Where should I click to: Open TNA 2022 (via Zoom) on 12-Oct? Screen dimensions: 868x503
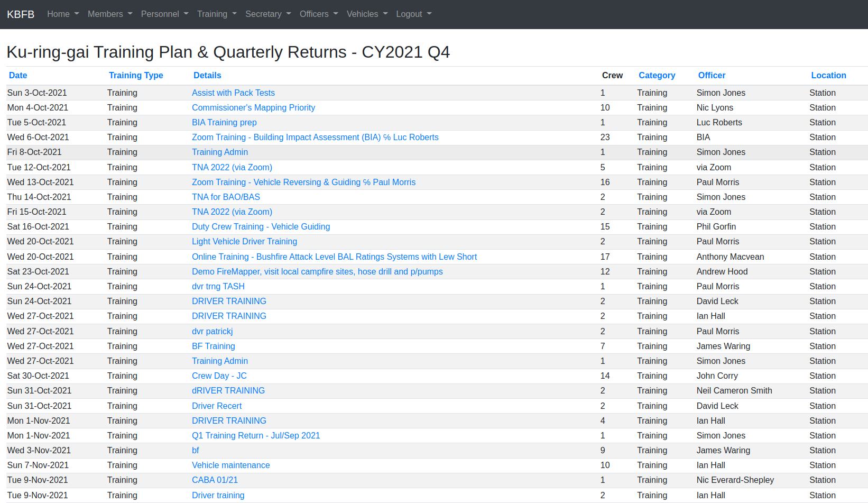(232, 168)
